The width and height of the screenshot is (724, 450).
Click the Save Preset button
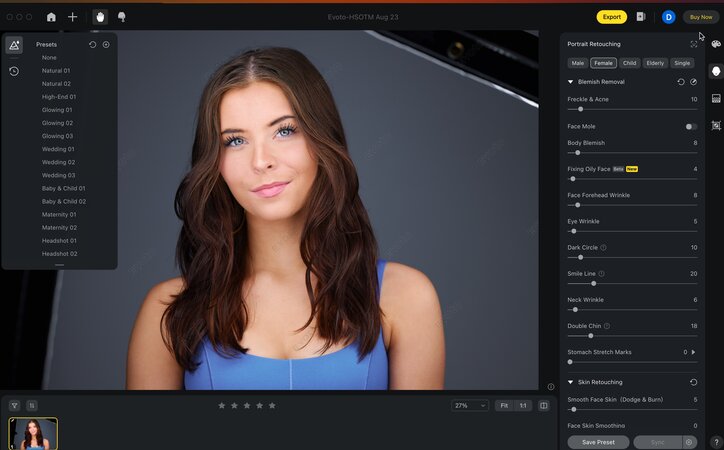point(598,442)
